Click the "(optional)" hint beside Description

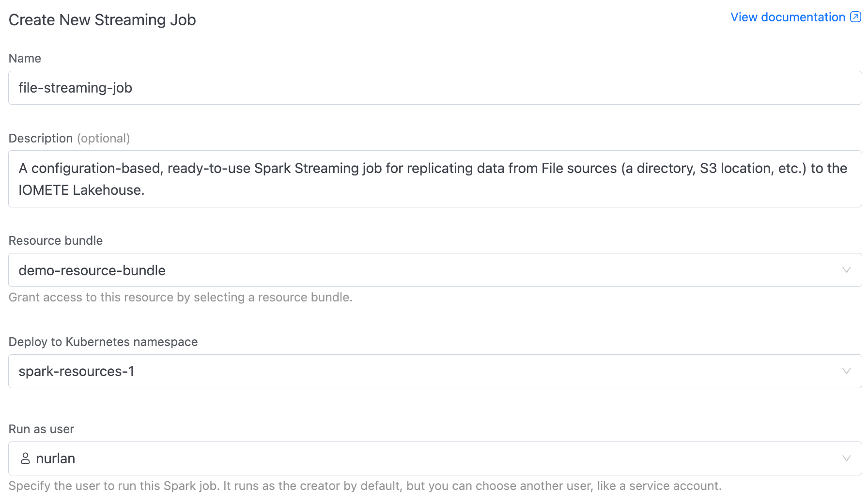pyautogui.click(x=104, y=139)
